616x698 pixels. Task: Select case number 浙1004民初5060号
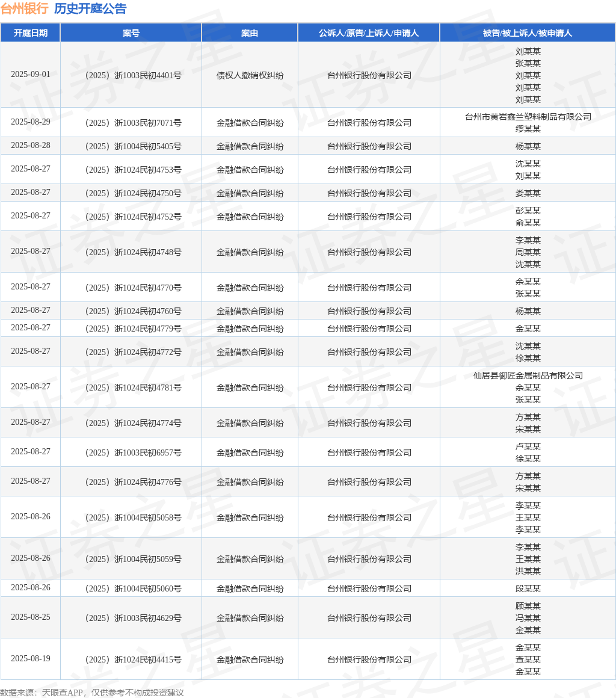[133, 588]
